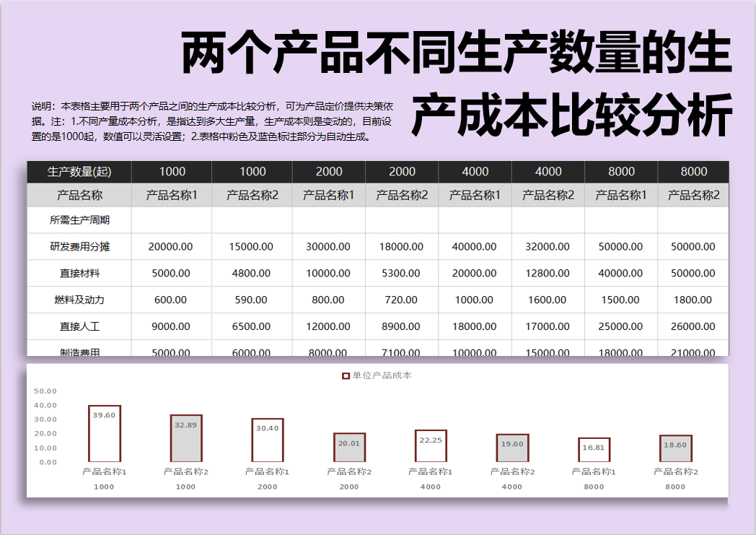Screen dimensions: 756x535
Task: Select 18000.00 in the 直接人工 row
Action: (x=475, y=326)
